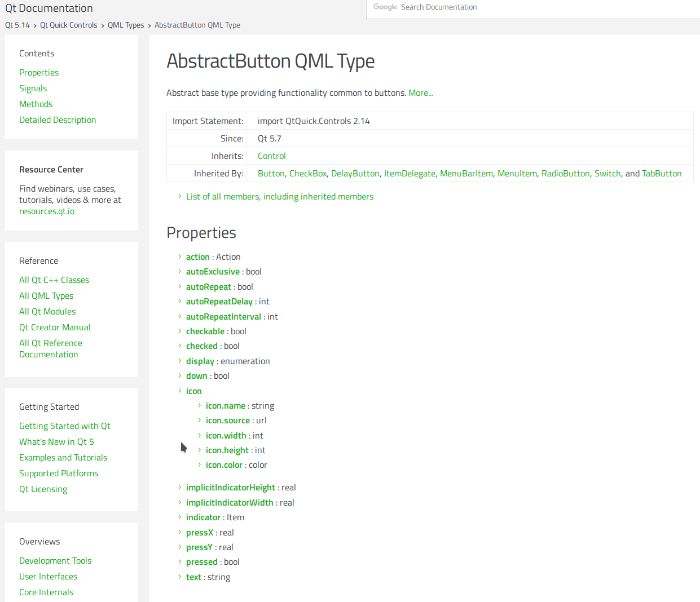Screen dimensions: 700x602
Task: Go to the icon.width property
Action: (226, 436)
